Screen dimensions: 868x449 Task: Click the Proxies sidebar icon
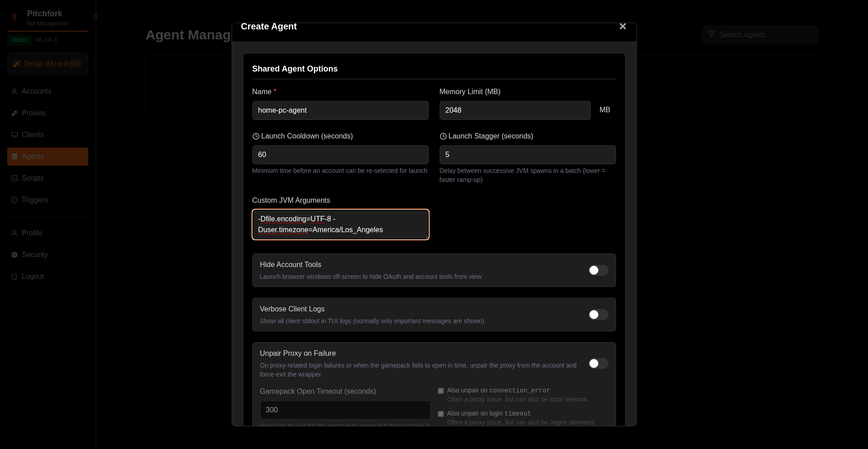pos(14,113)
